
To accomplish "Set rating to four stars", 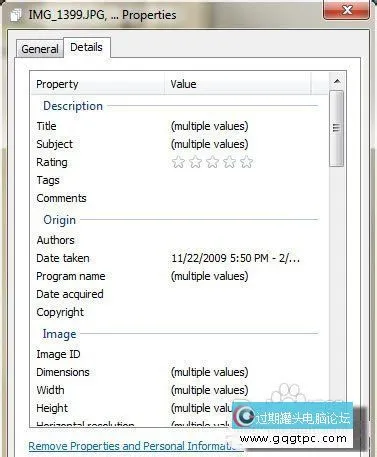I will point(229,162).
